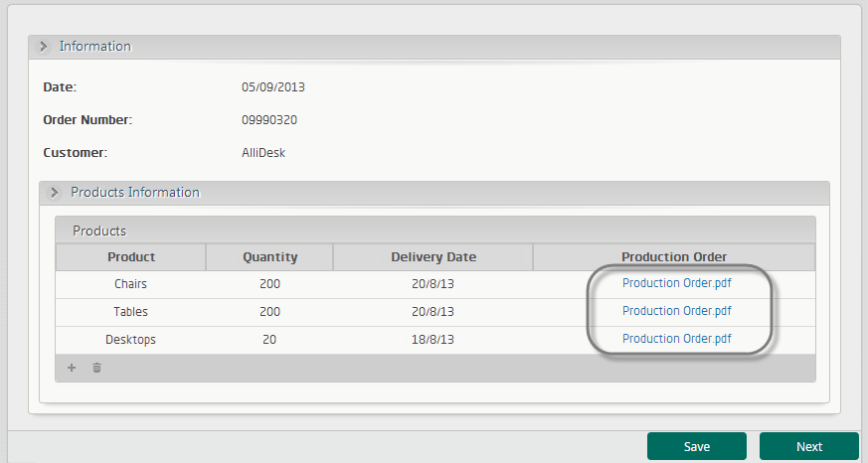Open Production Order.pdf for Desktops
This screenshot has width=868, height=463.
[x=677, y=339]
